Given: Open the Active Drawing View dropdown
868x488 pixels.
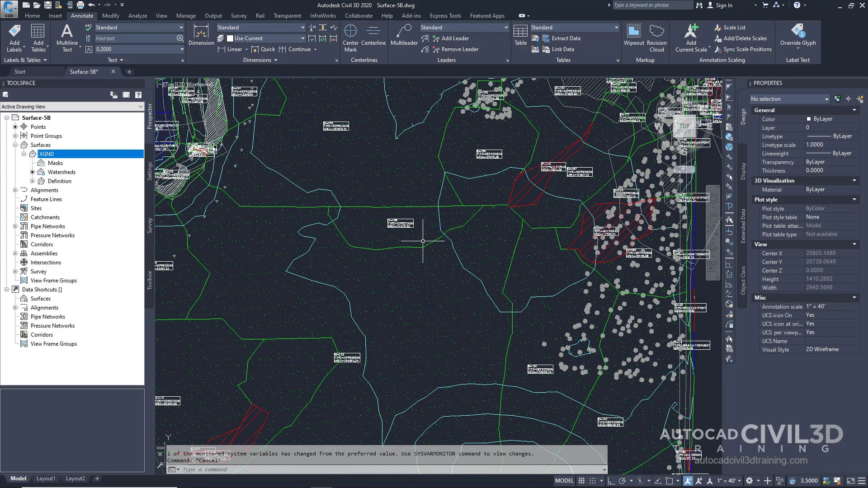Looking at the screenshot, I should coord(72,107).
